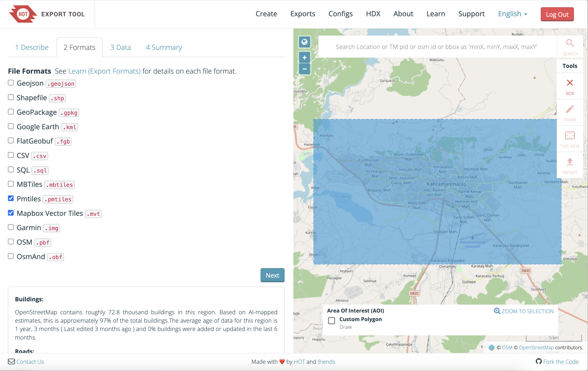Switch to the 1 Describe tab
The image size is (588, 371).
point(32,47)
